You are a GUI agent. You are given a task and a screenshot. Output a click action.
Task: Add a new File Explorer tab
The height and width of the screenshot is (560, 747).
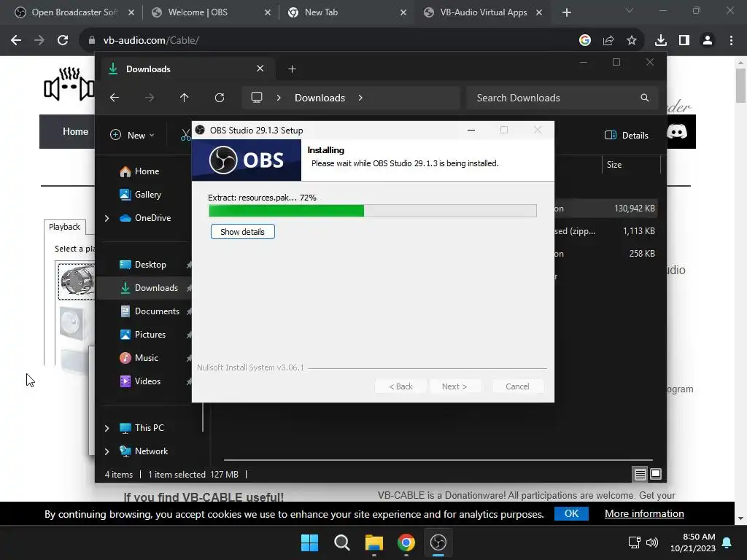(x=292, y=69)
